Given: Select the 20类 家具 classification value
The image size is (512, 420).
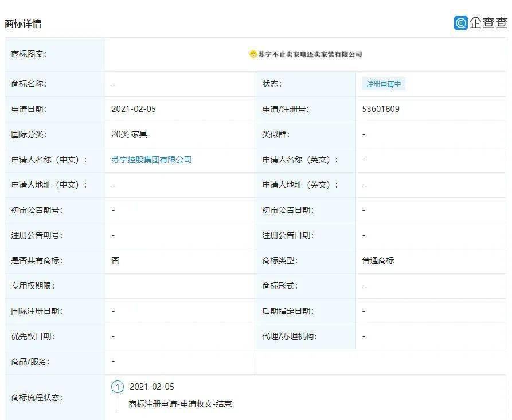Looking at the screenshot, I should click(130, 134).
